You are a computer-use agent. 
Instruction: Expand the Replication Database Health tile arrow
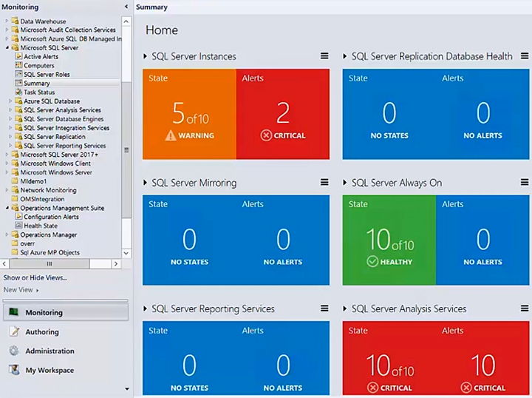point(345,56)
